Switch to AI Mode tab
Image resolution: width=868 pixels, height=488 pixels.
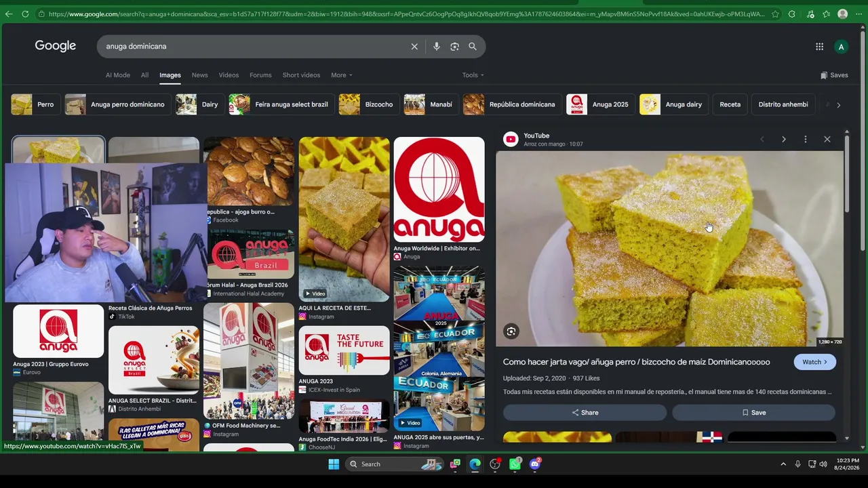pos(118,75)
